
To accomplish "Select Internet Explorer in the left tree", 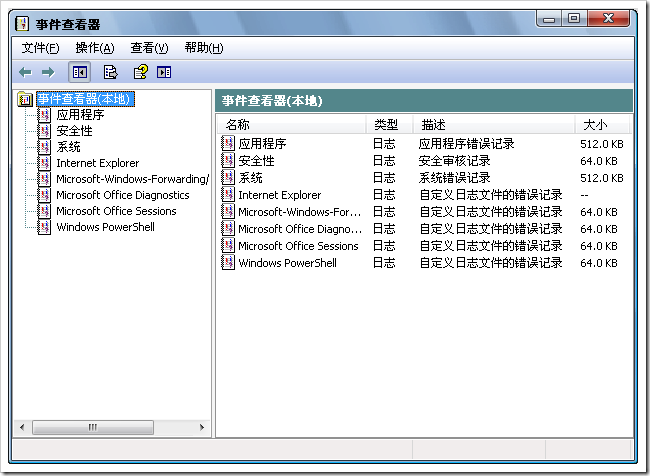I will 97,163.
